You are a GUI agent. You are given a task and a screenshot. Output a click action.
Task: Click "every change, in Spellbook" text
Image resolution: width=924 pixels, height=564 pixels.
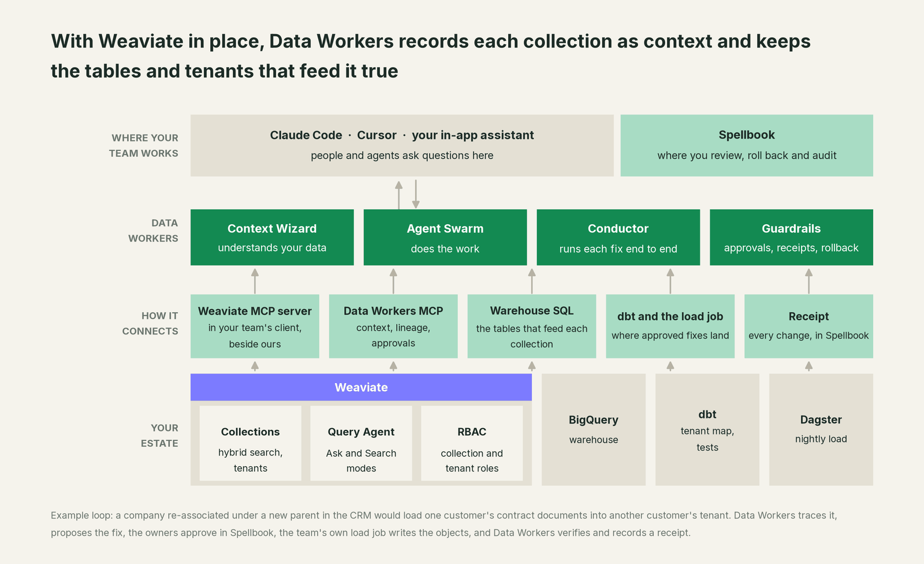pos(808,336)
